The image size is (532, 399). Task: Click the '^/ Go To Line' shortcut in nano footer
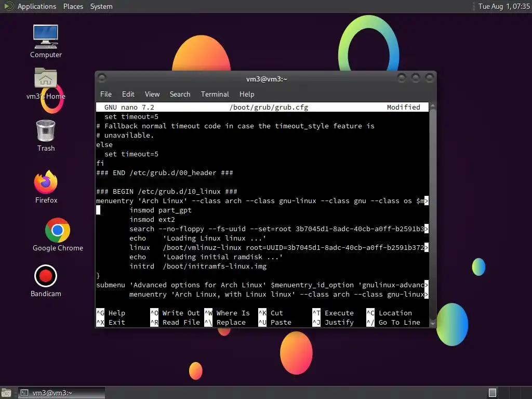(x=393, y=322)
